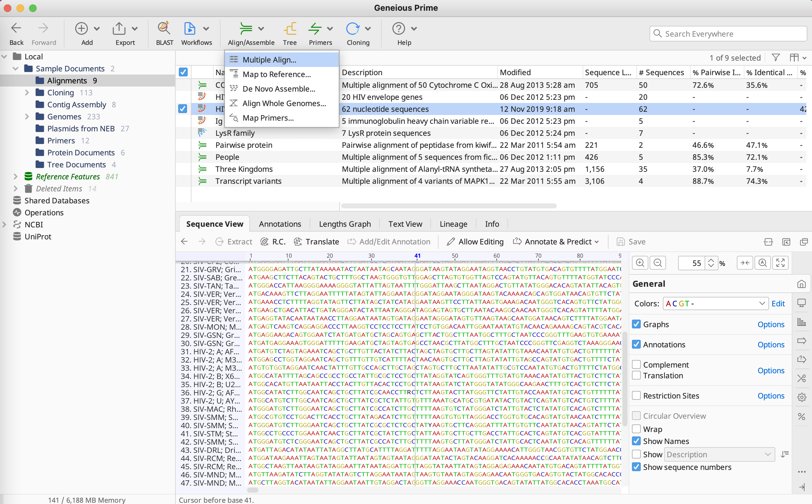Click the filter funnel icon

(x=776, y=58)
